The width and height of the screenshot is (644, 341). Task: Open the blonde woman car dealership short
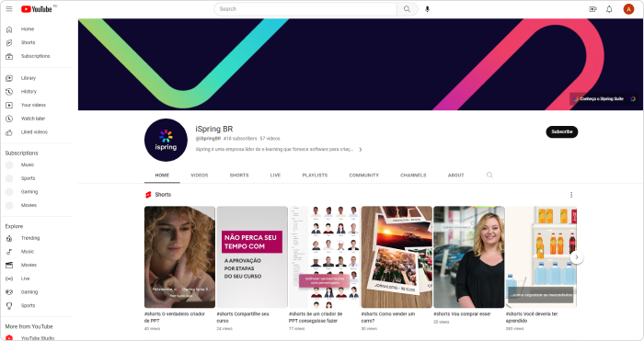[468, 256]
